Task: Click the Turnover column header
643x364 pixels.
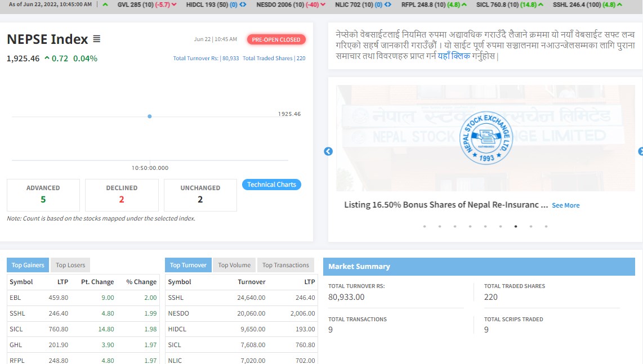Action: (x=251, y=282)
